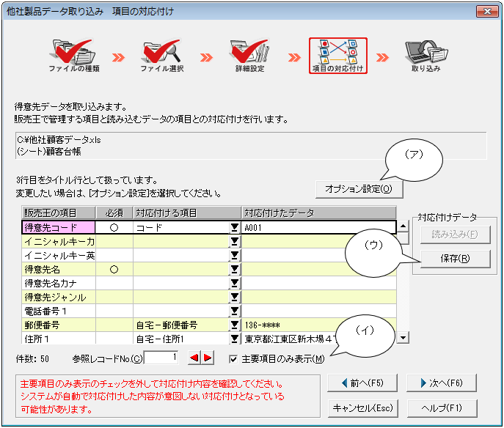Open dropdown for イニシャルキーカ row
504x428 pixels.
click(235, 241)
